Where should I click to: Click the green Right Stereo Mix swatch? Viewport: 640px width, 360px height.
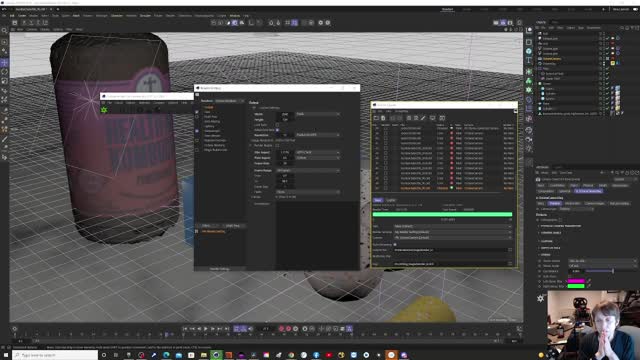click(x=576, y=286)
